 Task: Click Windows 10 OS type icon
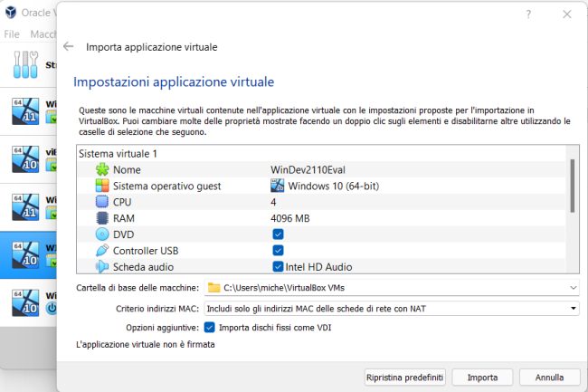tap(278, 186)
